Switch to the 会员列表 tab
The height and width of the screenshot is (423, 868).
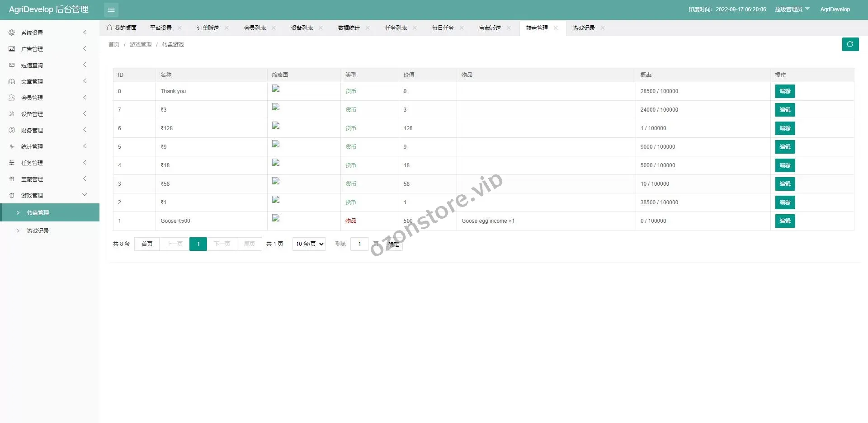[x=255, y=28]
